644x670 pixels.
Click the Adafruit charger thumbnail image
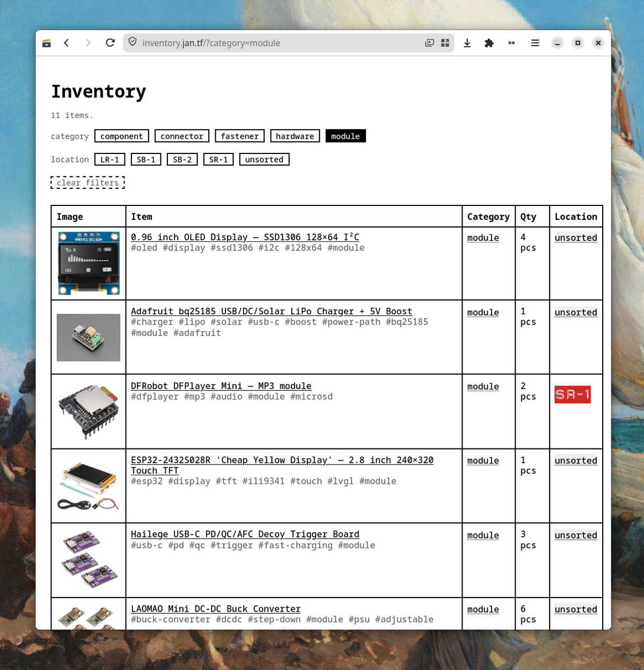pyautogui.click(x=89, y=337)
